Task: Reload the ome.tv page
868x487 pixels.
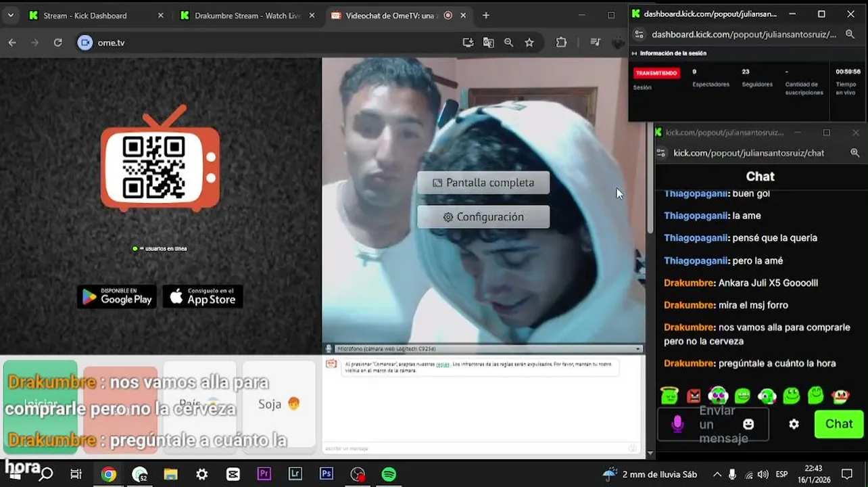Action: pos(57,43)
